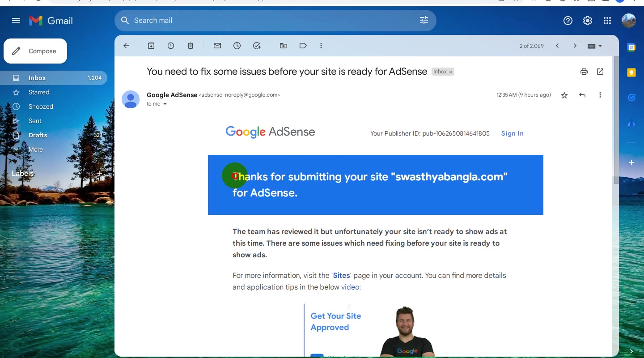
Task: Remove the Inbox label from email
Action: 451,72
